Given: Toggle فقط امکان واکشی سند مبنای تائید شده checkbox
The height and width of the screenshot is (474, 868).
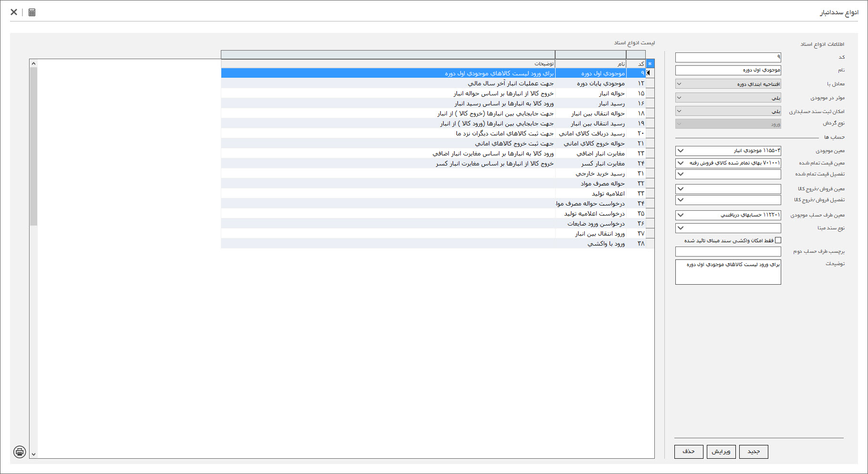Looking at the screenshot, I should point(778,240).
